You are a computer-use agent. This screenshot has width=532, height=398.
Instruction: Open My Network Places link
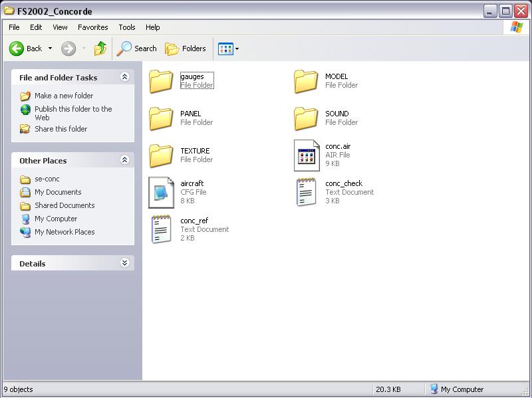pos(65,232)
